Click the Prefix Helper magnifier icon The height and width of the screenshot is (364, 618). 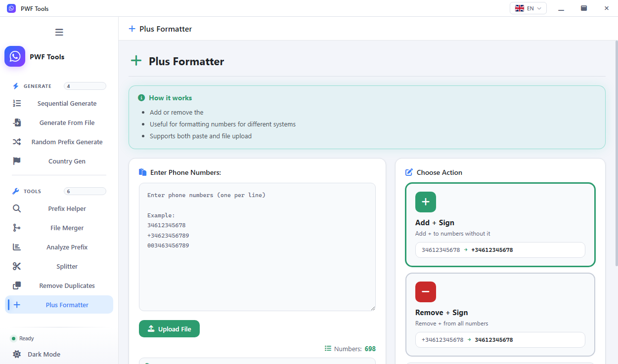pos(17,208)
